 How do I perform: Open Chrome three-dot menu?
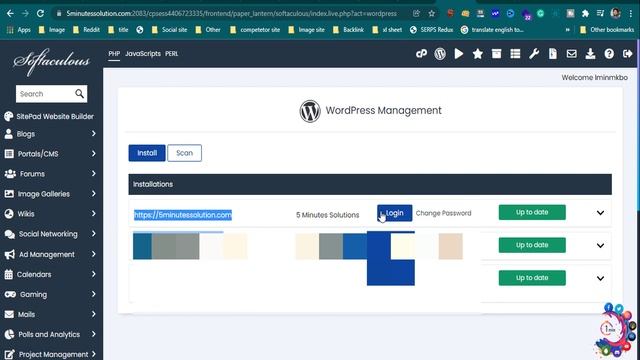(x=631, y=13)
